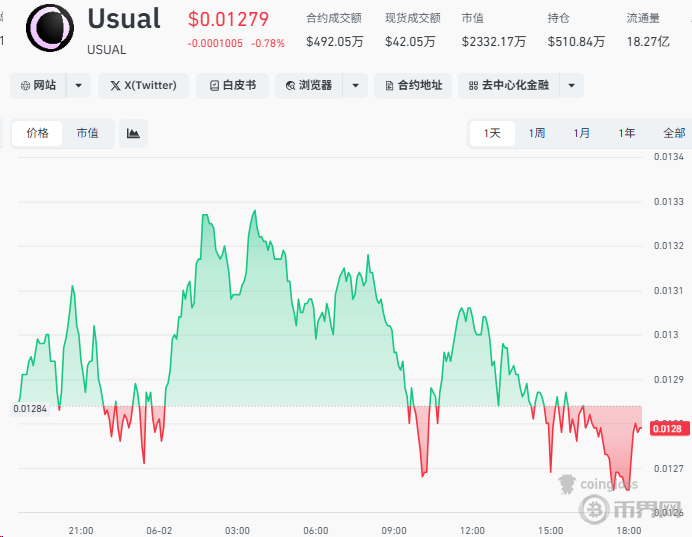This screenshot has height=537, width=692.
Task: Click the 合约成交额 label
Action: click(334, 18)
